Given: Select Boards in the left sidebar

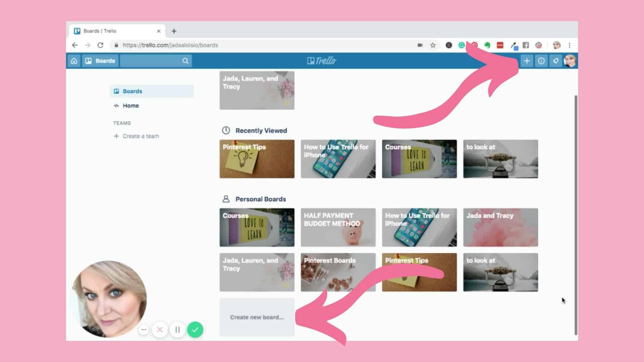Looking at the screenshot, I should [152, 91].
